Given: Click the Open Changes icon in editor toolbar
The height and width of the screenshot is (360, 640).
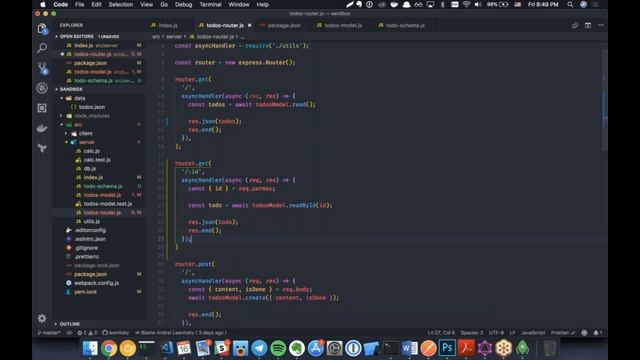Looking at the screenshot, I should tap(575, 25).
